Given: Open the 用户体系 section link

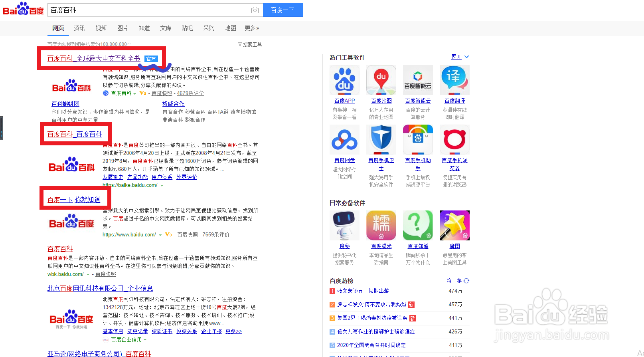Looking at the screenshot, I should [x=162, y=177].
